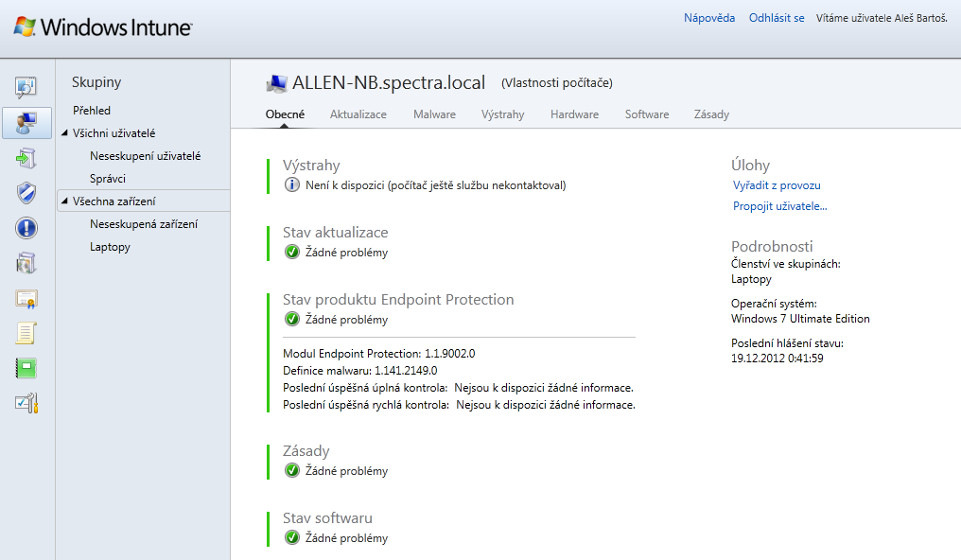
Task: Click the Vítáme uživatele Aleš Bartoš text
Action: tap(882, 18)
